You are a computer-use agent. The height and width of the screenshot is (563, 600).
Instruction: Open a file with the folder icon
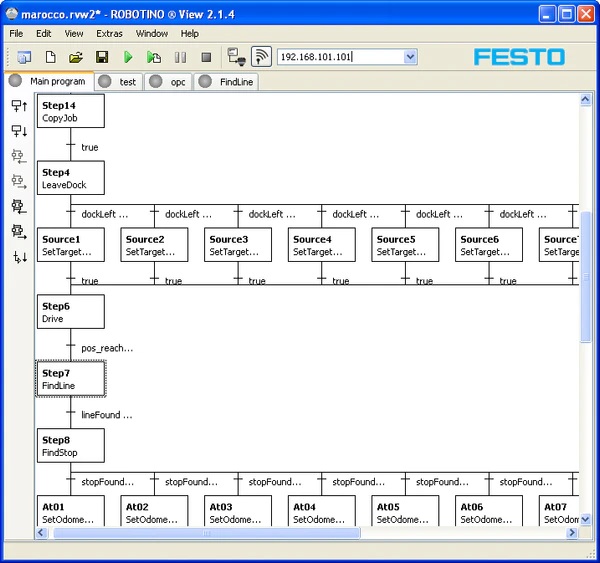pyautogui.click(x=75, y=58)
